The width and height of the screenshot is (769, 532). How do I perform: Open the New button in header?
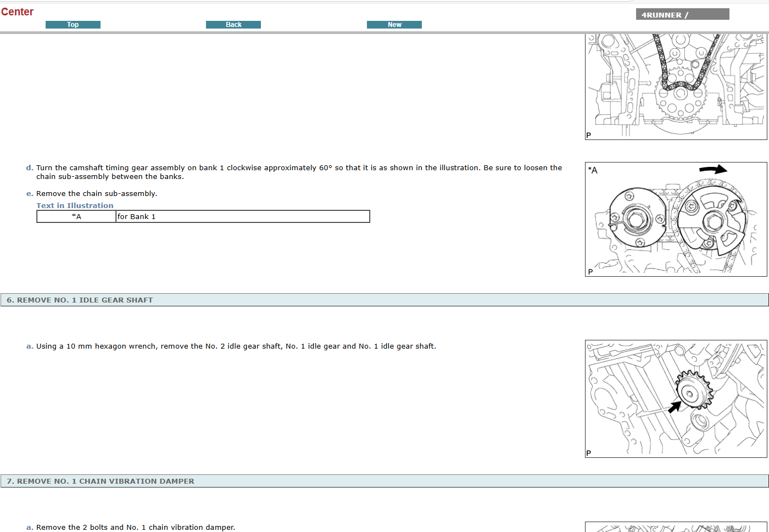coord(394,25)
